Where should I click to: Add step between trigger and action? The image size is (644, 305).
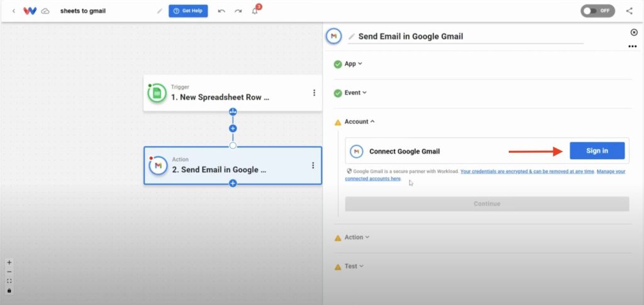tap(233, 128)
